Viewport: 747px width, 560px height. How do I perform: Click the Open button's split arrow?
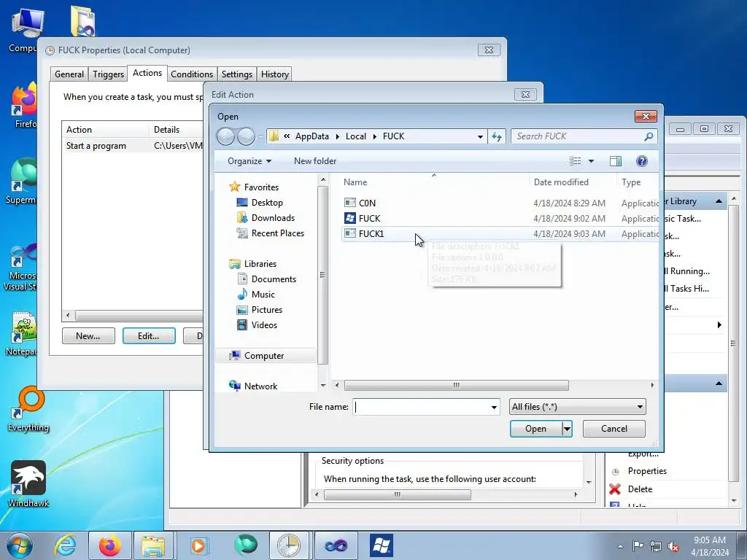567,429
